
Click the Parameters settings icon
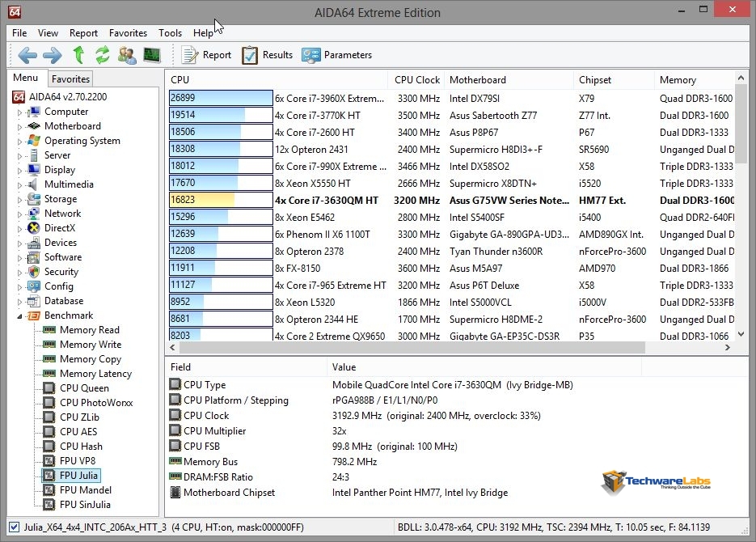(x=310, y=55)
